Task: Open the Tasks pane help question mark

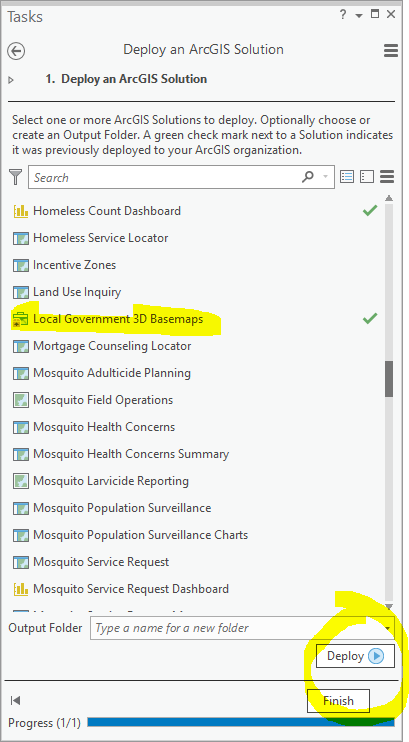Action: tap(343, 15)
